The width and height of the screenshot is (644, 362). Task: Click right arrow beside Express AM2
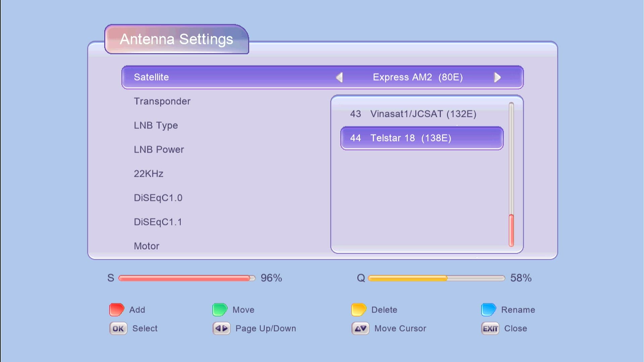click(497, 77)
